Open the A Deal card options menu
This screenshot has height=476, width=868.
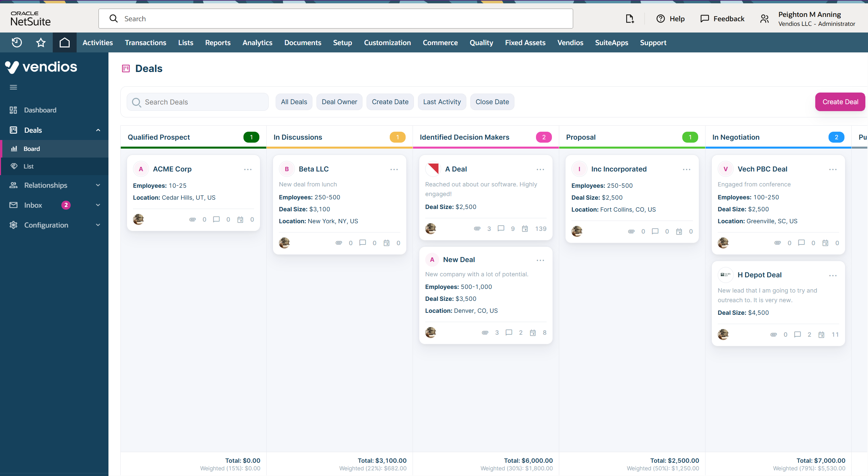[540, 170]
